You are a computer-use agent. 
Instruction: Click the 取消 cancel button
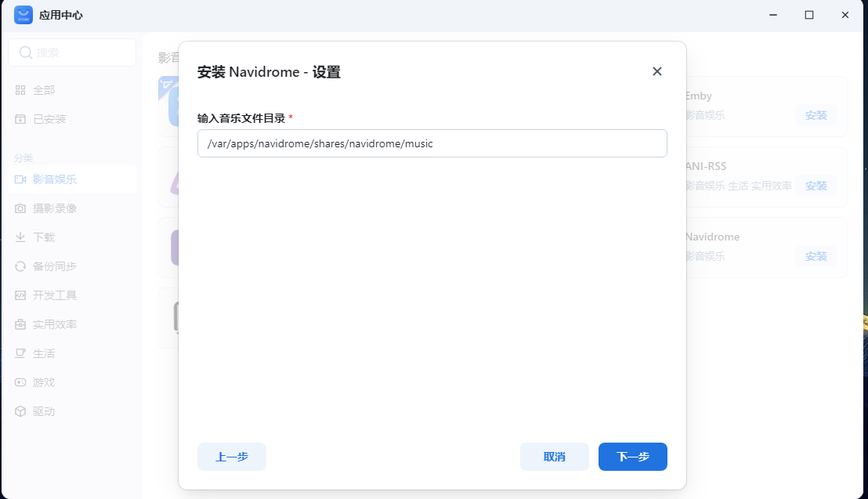(554, 457)
